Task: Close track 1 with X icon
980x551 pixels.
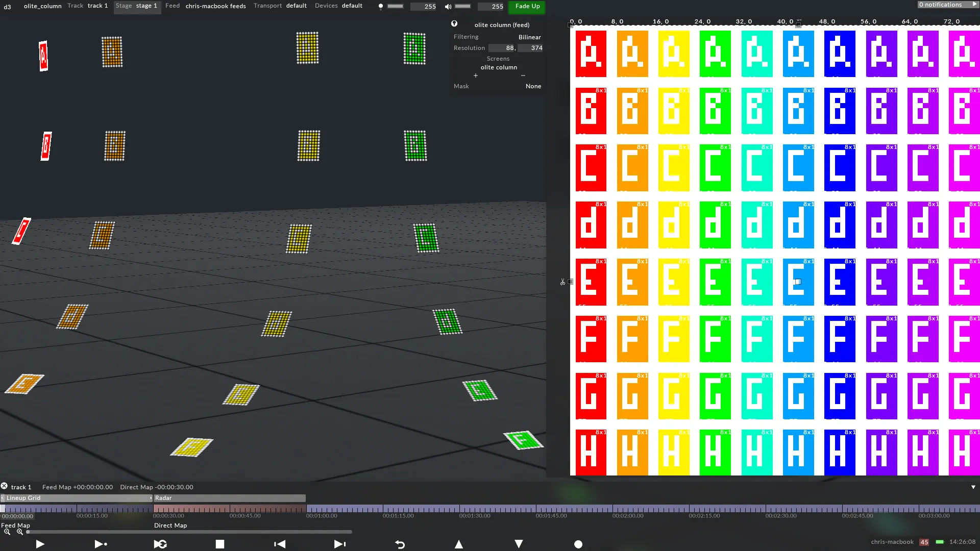Action: point(4,486)
